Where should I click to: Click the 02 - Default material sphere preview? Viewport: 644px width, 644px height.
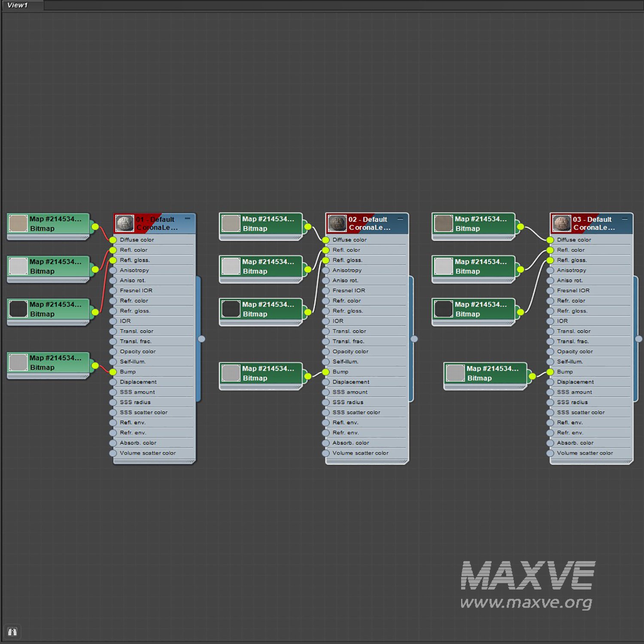point(337,223)
